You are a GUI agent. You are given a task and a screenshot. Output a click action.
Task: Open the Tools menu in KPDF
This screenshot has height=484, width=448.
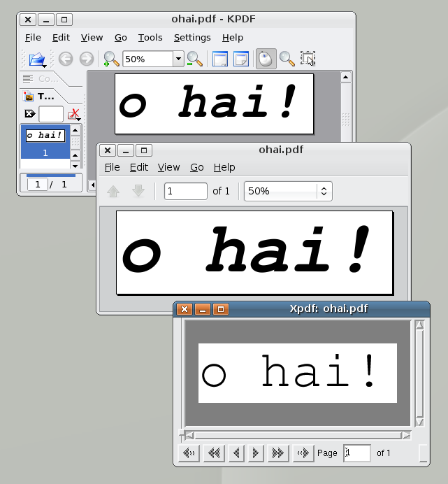[x=150, y=38]
